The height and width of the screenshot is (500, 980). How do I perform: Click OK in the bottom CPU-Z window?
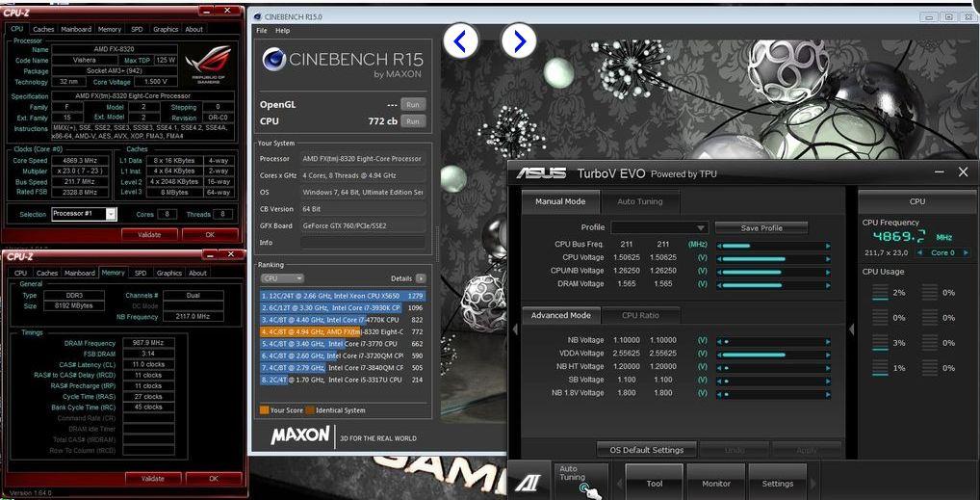coord(213,478)
